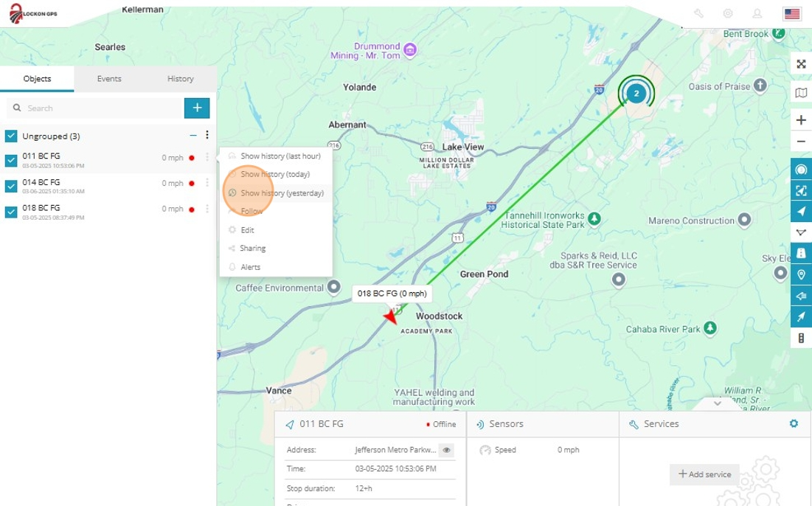812x506 pixels.
Task: Zoom out on the map
Action: point(801,142)
